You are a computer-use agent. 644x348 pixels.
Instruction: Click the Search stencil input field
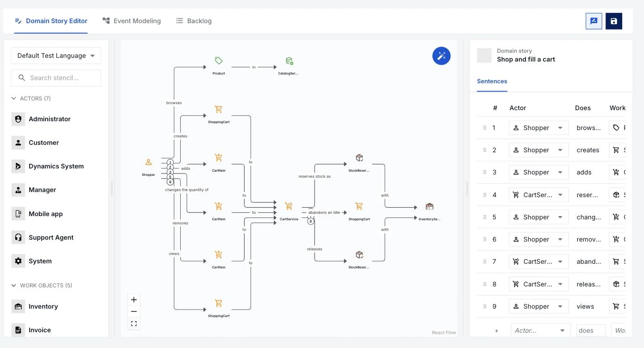(56, 78)
